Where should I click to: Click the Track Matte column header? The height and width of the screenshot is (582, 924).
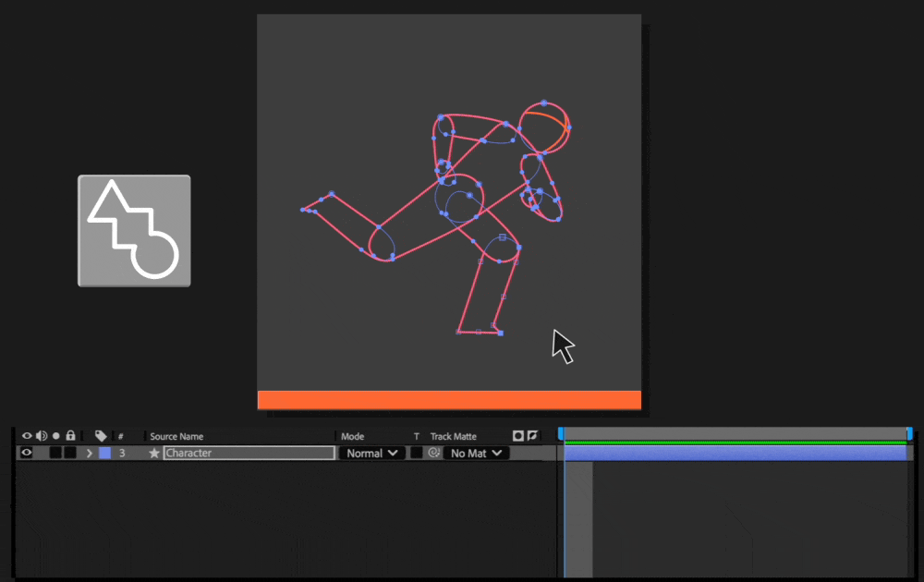click(453, 436)
